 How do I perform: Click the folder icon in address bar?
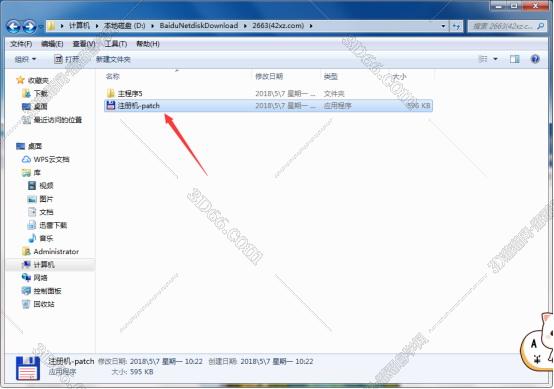52,26
